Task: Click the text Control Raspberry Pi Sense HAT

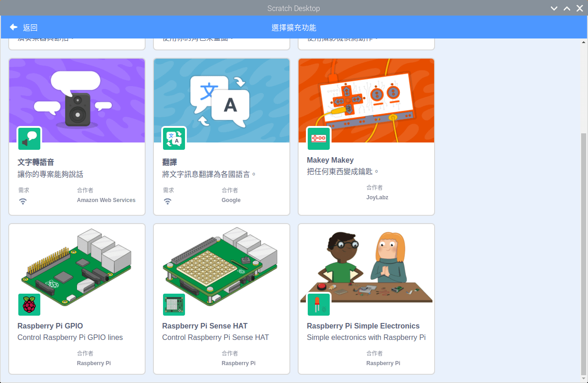Action: pyautogui.click(x=216, y=337)
